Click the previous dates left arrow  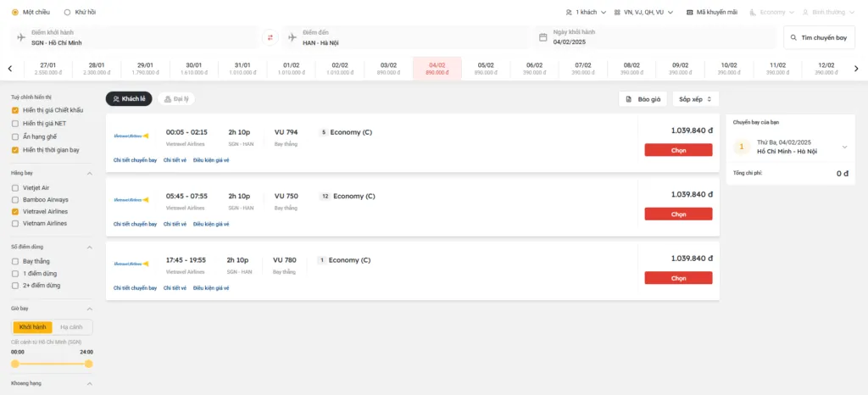point(9,69)
